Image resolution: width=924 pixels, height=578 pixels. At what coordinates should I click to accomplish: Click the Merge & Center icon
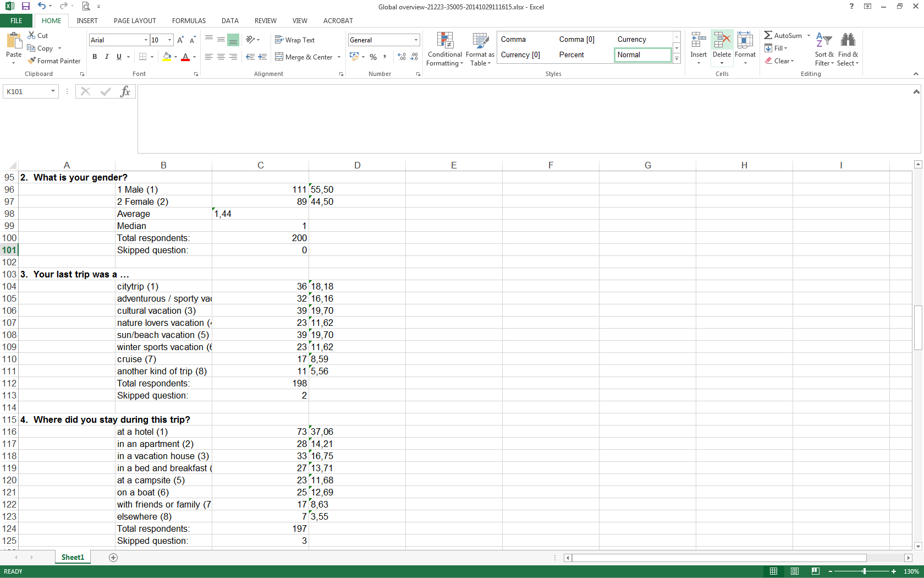[304, 57]
